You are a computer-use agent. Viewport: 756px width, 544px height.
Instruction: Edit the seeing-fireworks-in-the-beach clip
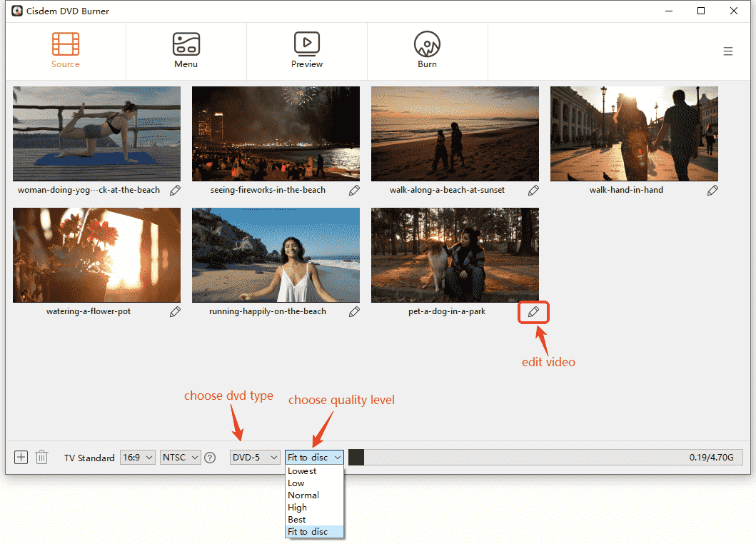pos(354,190)
